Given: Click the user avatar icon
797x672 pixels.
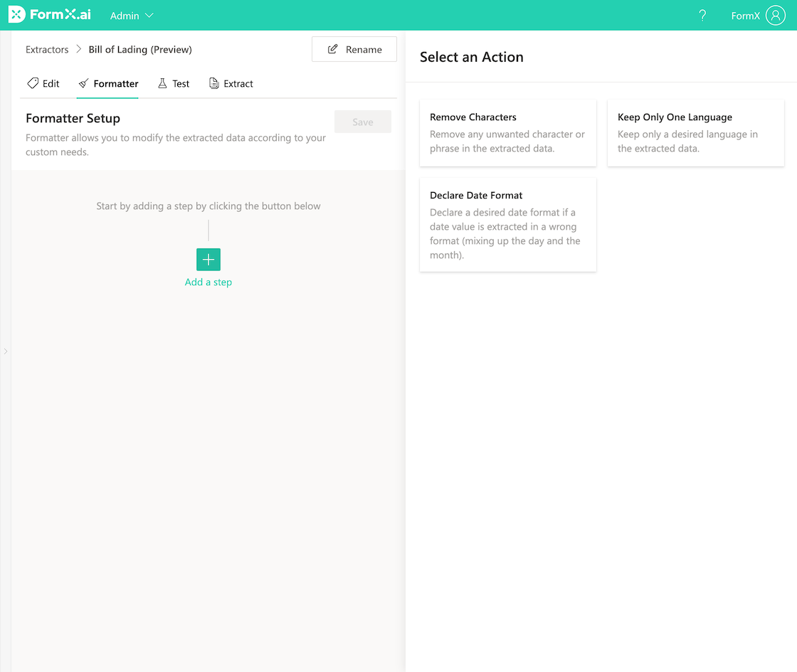Looking at the screenshot, I should (776, 15).
